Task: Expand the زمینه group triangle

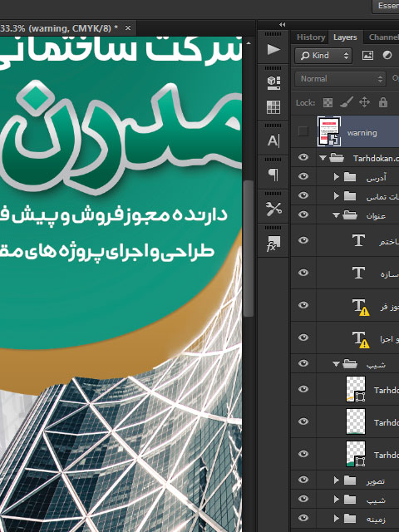Action: pos(336,519)
